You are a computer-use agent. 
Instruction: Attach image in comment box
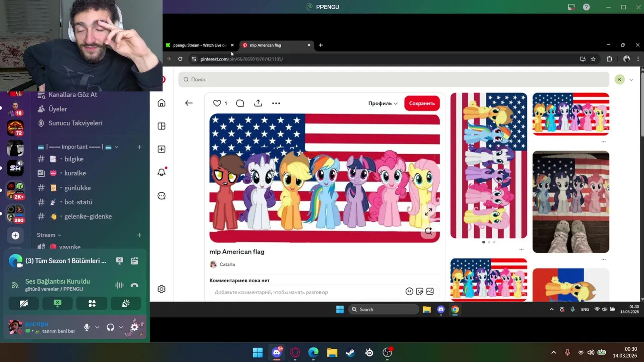click(x=430, y=291)
